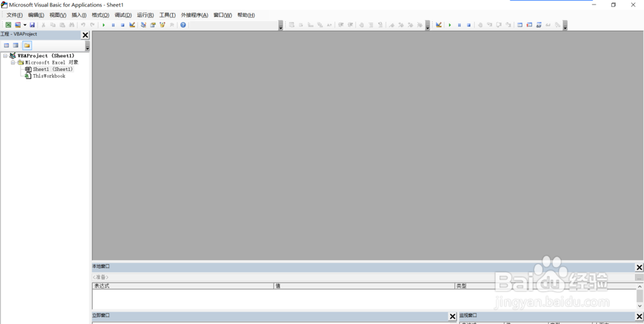
Task: Open the 窗口(W) menu
Action: 223,15
